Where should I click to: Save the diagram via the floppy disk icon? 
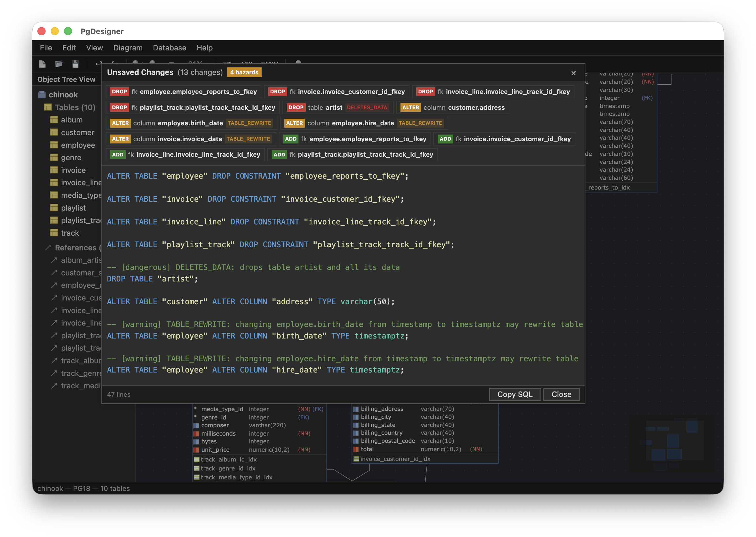[76, 64]
